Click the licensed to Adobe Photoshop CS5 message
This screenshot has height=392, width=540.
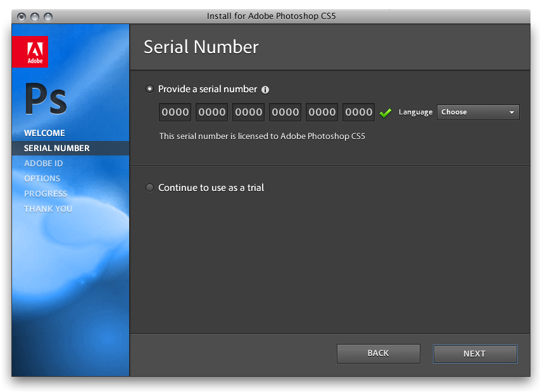point(262,136)
